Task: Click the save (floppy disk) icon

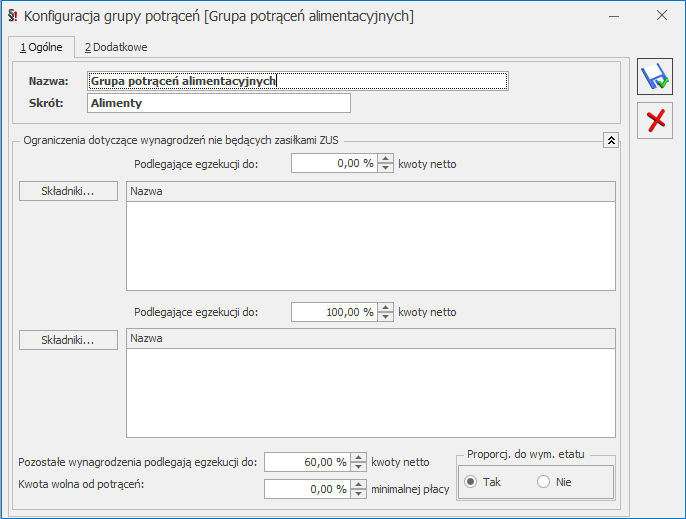Action: coord(655,78)
